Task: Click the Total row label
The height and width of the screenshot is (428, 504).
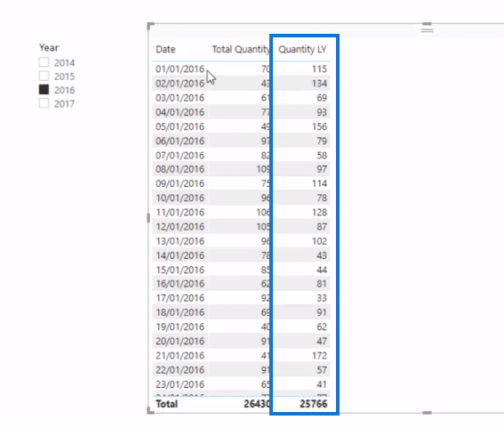Action: [166, 404]
